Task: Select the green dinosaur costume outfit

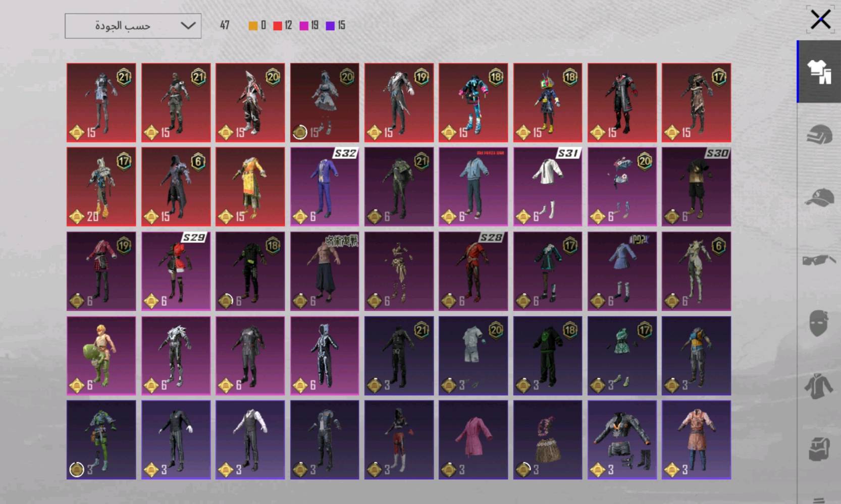Action: tap(101, 356)
